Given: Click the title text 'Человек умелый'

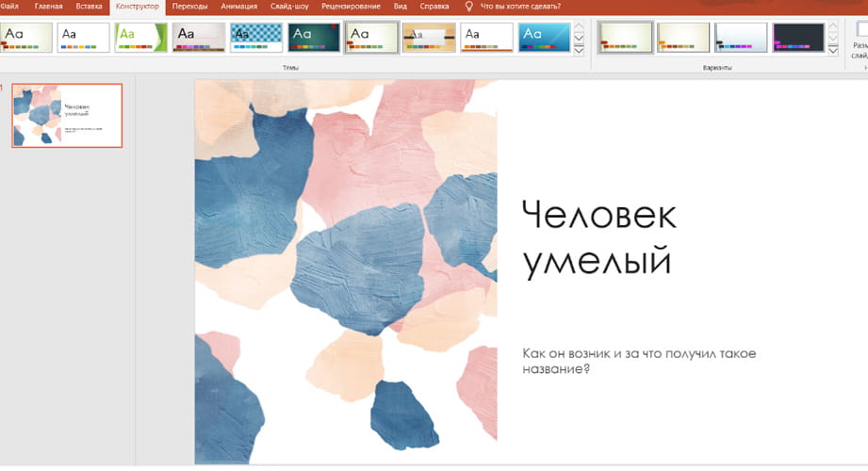Looking at the screenshot, I should point(598,237).
